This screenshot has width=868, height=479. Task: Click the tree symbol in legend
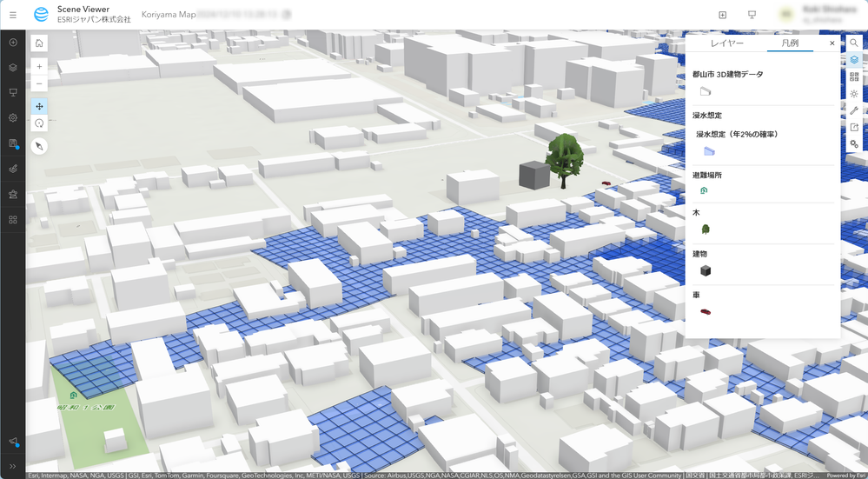point(706,229)
